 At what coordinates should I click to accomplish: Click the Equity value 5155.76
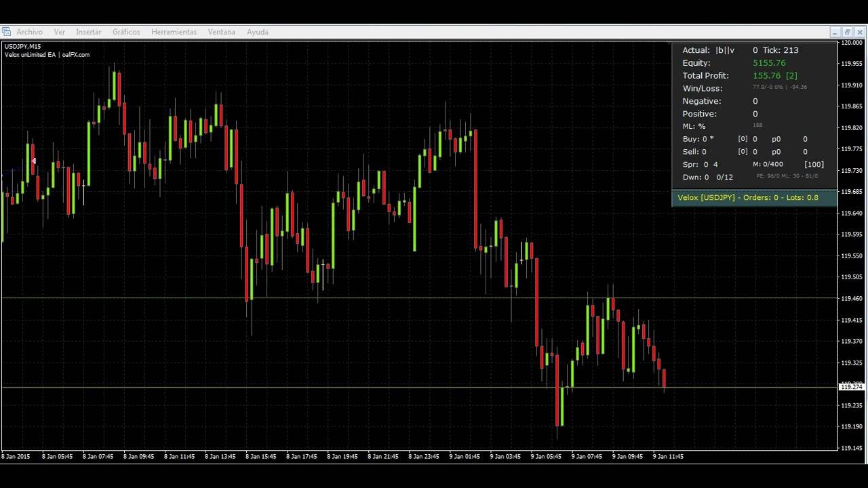click(x=769, y=63)
